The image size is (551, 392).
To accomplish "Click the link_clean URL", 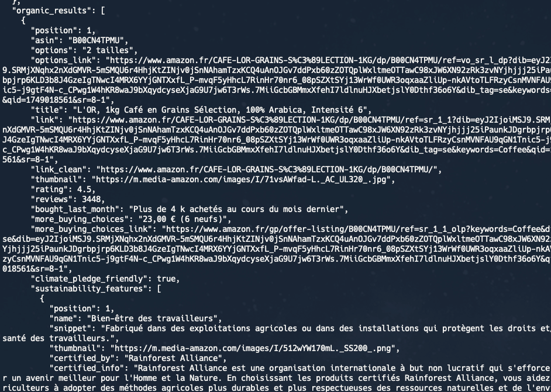I will (x=266, y=169).
